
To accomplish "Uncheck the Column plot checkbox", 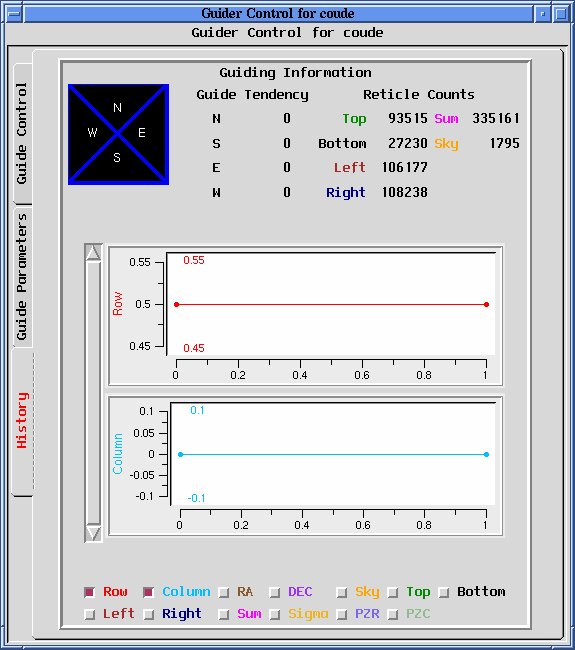I will click(148, 592).
